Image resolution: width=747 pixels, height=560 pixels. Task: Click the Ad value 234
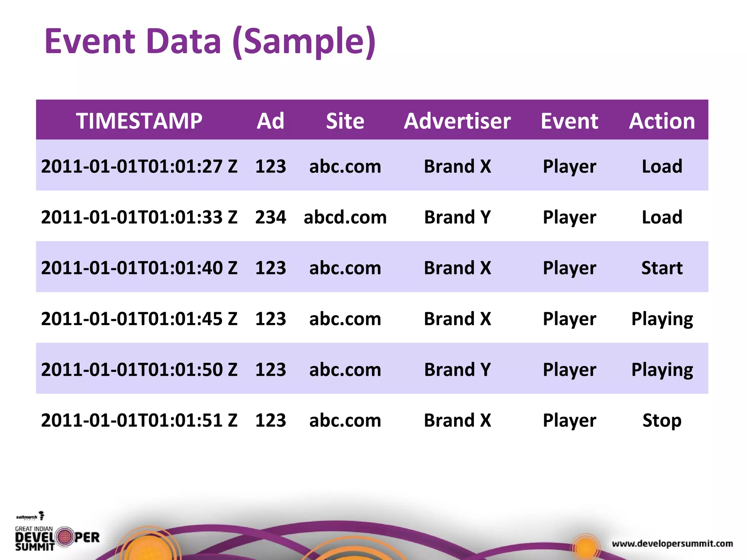point(270,217)
